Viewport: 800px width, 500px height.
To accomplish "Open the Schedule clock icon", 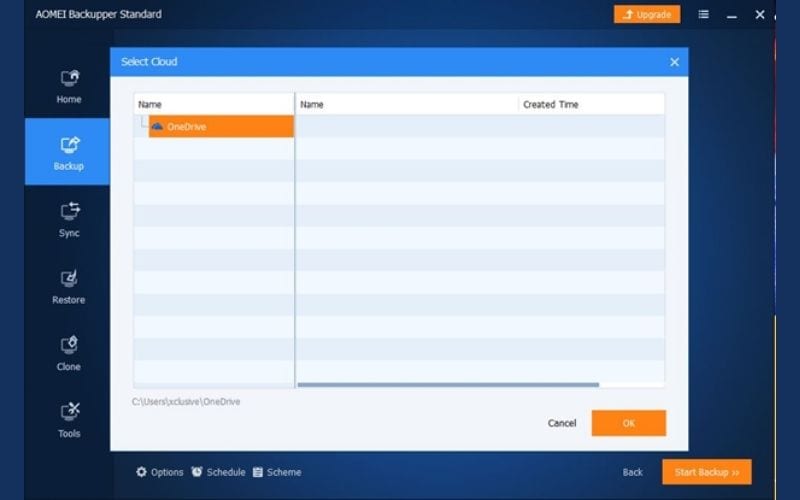I will coord(197,472).
